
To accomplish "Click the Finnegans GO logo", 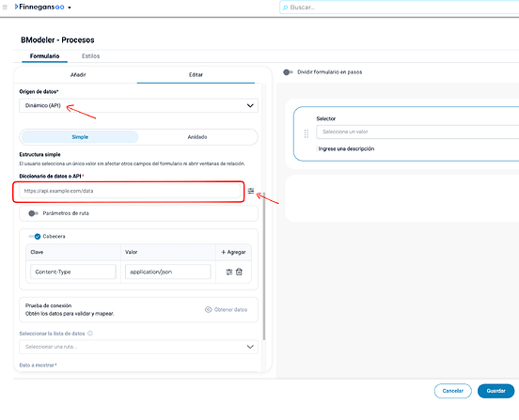I will (39, 7).
